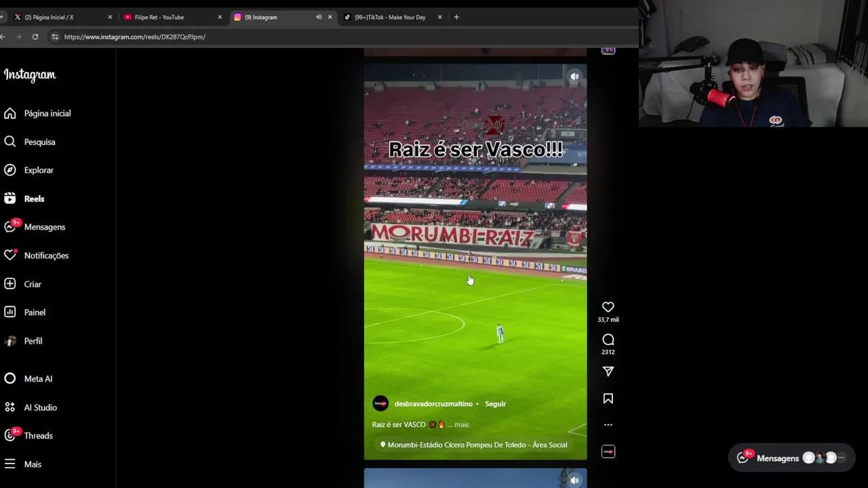The image size is (868, 488).
Task: Close the TikTok browser tab
Action: (x=439, y=17)
